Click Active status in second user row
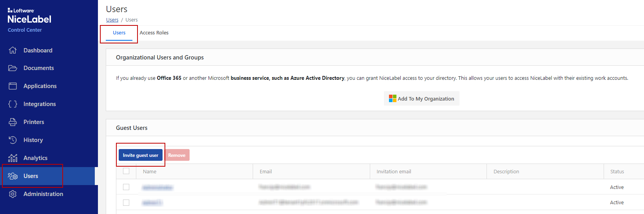This screenshot has width=644, height=214. click(617, 203)
